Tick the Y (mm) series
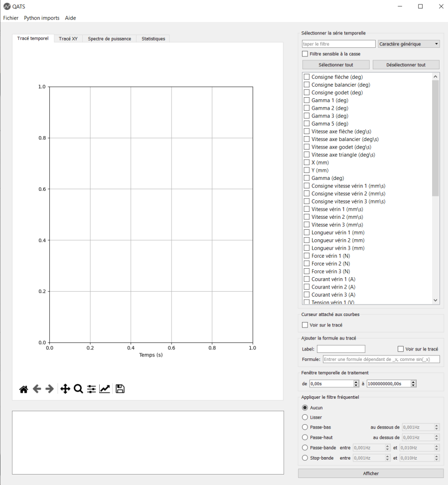448x485 pixels. pos(306,170)
